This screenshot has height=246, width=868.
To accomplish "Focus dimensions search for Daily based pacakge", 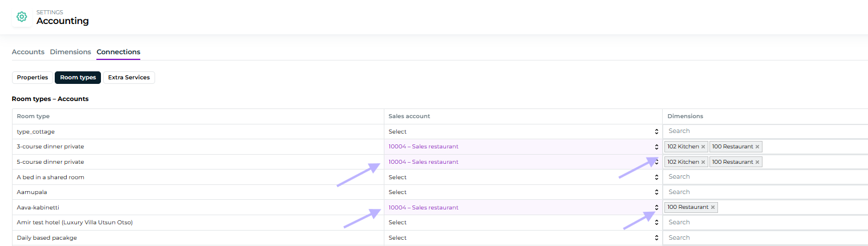I will tap(765, 237).
